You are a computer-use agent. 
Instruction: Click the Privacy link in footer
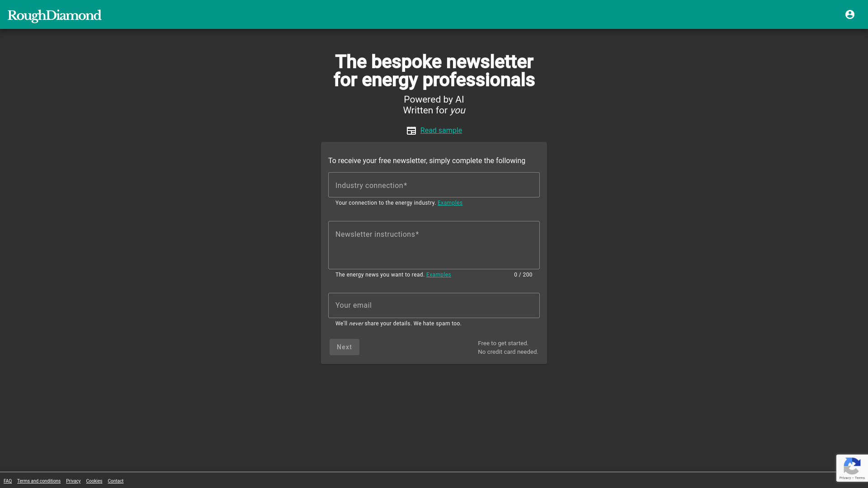73,481
